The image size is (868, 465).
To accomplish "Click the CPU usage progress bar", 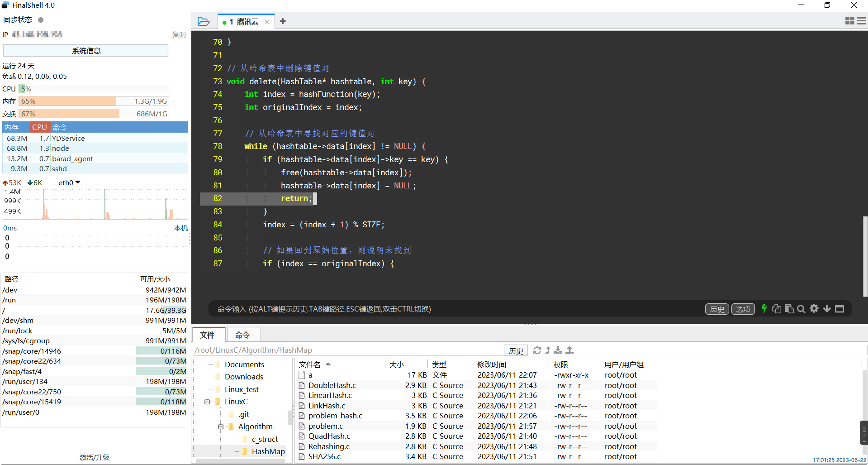I will 94,89.
